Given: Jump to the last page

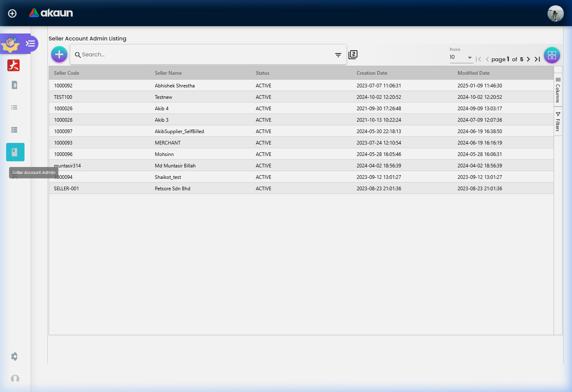Looking at the screenshot, I should pos(537,59).
